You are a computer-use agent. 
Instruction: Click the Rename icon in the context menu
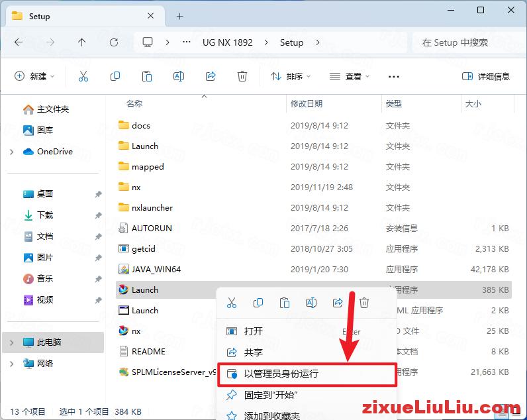[x=311, y=303]
